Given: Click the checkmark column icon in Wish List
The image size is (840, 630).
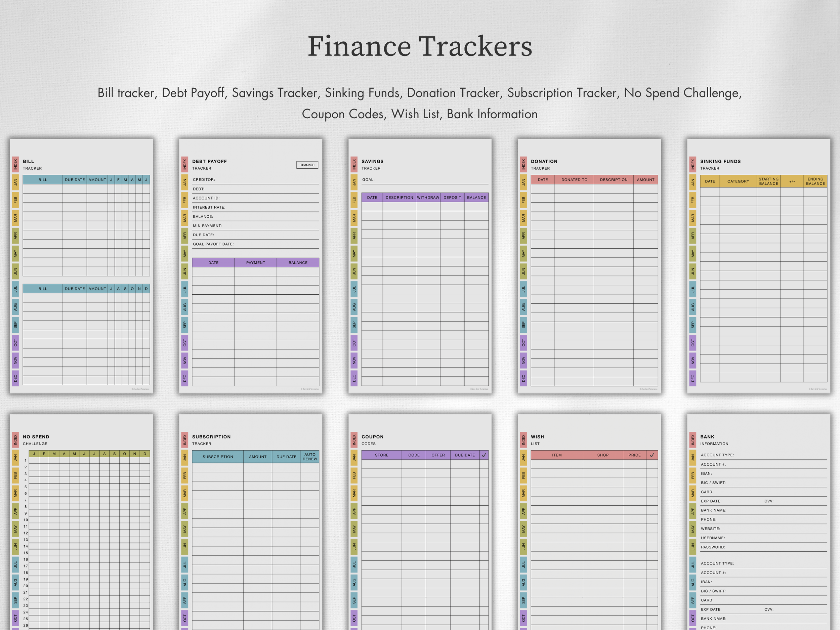Looking at the screenshot, I should (652, 455).
